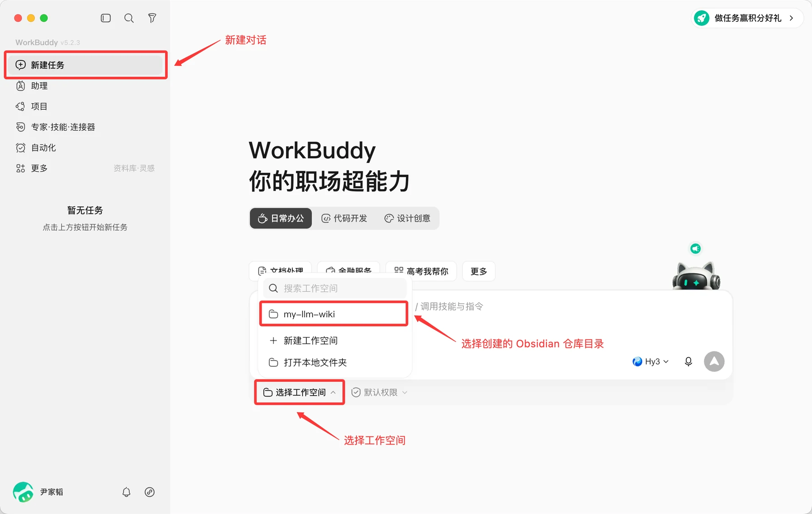The height and width of the screenshot is (514, 812).
Task: Click the WorkBuddy v5.2.3 version label
Action: click(47, 42)
